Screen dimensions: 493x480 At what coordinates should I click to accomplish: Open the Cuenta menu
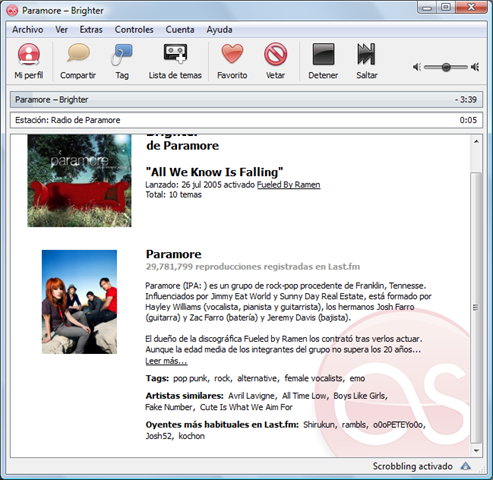pos(180,30)
